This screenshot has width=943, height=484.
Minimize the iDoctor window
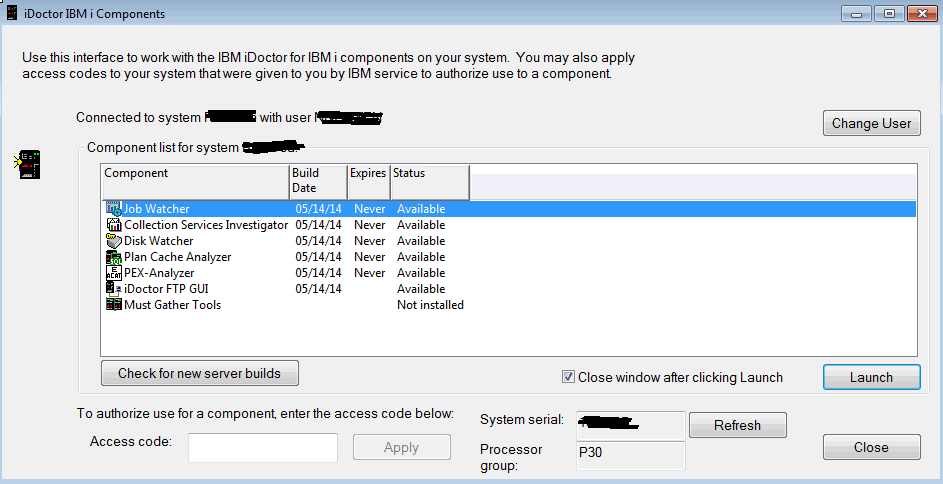point(857,13)
